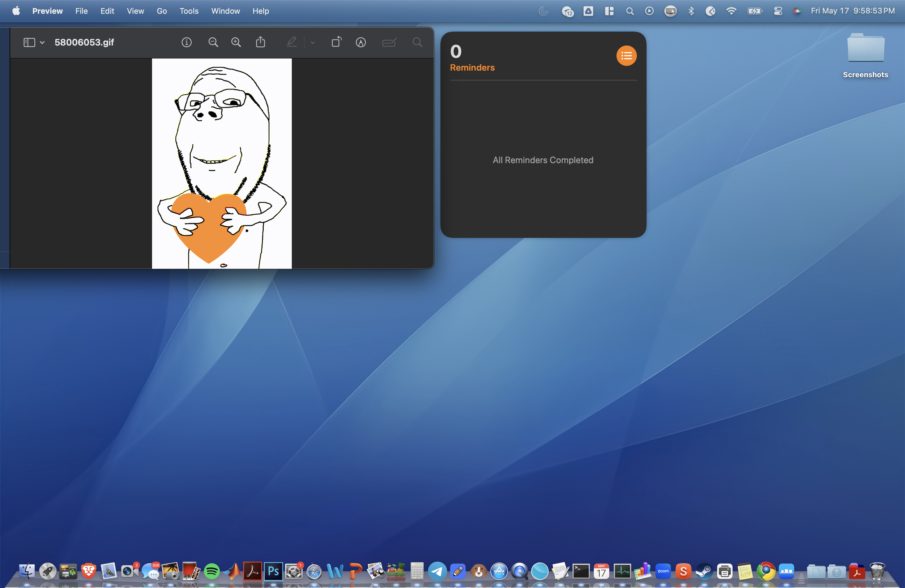Click the Preview toolbar search icon
The height and width of the screenshot is (588, 905).
click(417, 42)
